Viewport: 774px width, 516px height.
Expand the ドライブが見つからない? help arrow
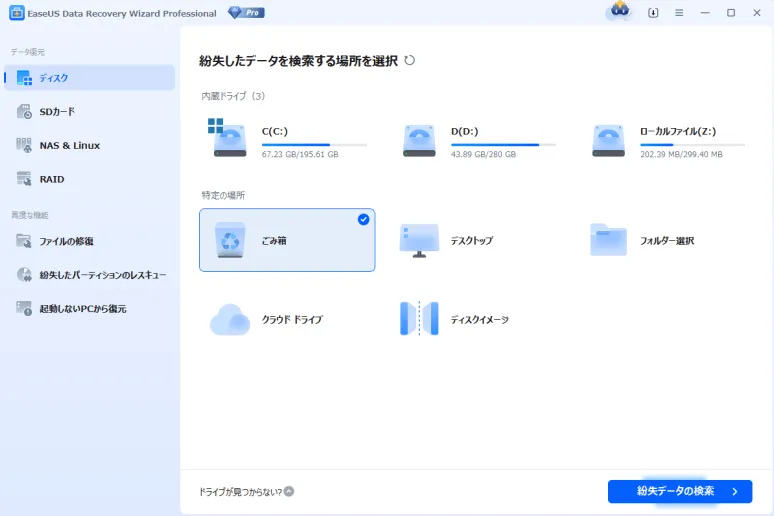point(289,491)
